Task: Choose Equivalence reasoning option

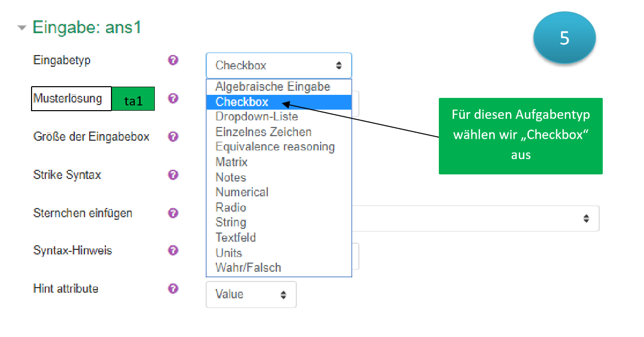Action: pos(275,147)
